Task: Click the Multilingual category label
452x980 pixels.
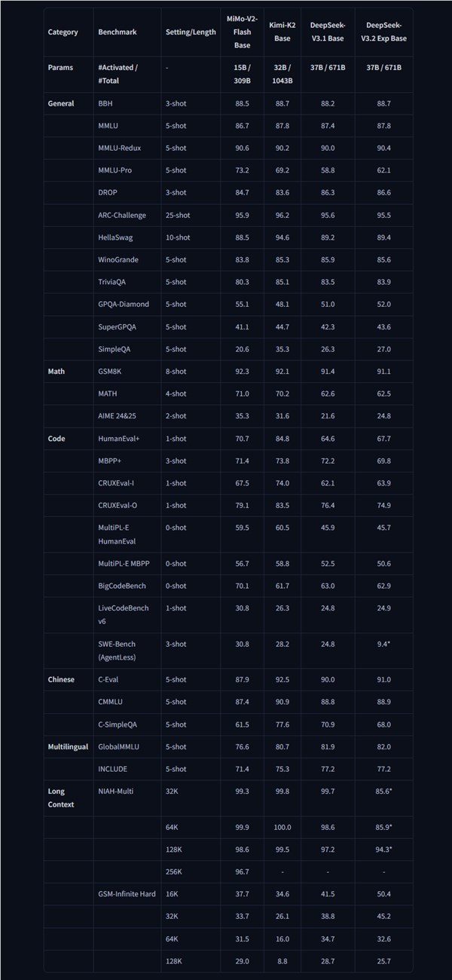Action: coord(68,747)
